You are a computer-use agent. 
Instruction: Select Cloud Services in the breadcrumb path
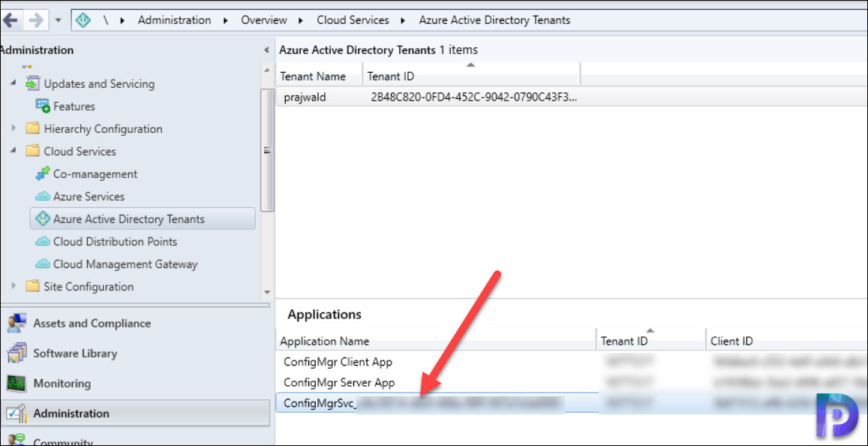353,20
